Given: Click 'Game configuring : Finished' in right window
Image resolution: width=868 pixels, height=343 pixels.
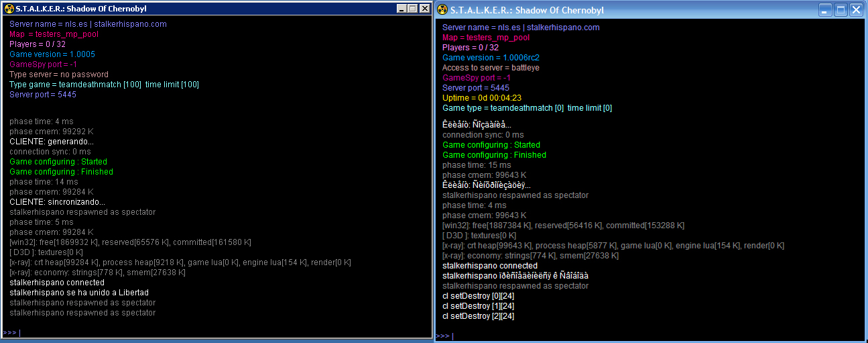Looking at the screenshot, I should point(494,155).
